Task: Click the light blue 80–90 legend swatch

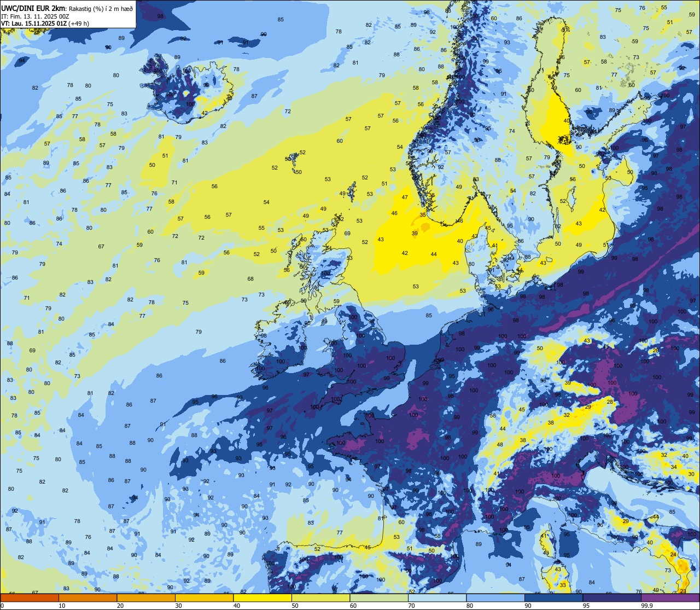Action: (x=495, y=597)
